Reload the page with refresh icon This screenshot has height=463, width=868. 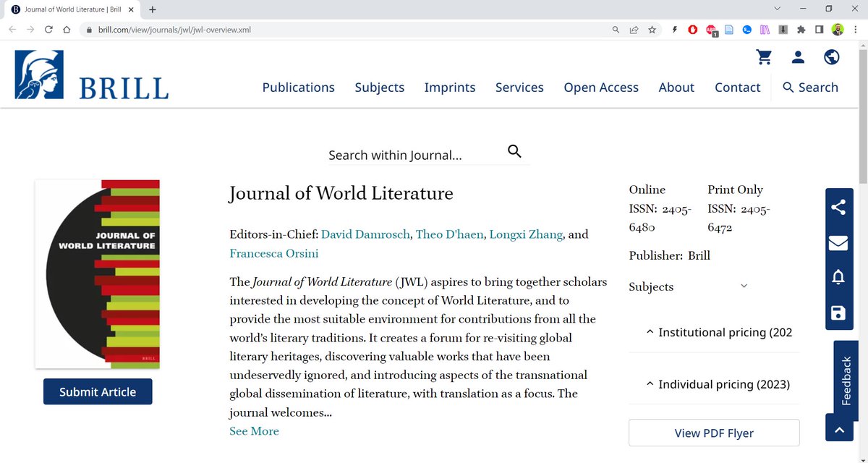[48, 30]
